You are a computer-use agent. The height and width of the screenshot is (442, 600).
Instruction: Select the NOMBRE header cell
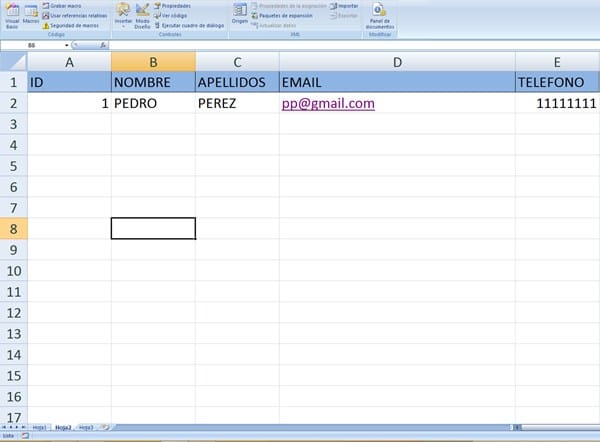(153, 82)
